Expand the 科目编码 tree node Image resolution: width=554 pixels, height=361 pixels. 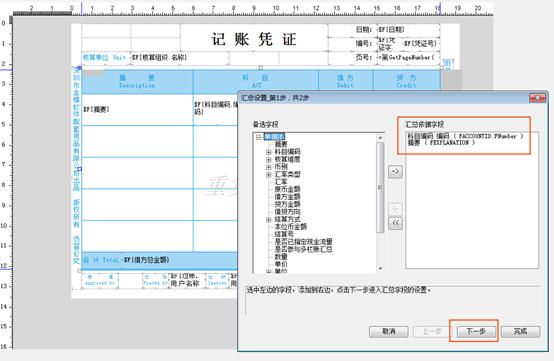click(x=269, y=152)
